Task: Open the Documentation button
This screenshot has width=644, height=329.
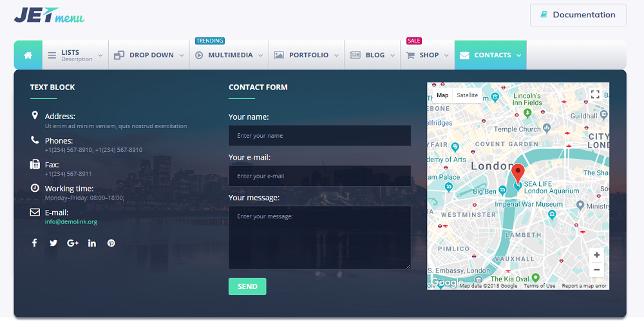Action: (x=578, y=15)
